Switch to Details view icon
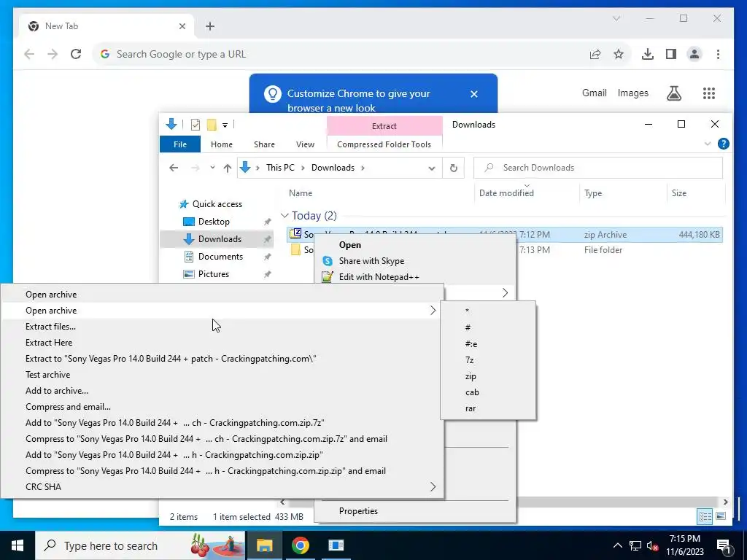Viewport: 747px width, 560px height. (x=705, y=517)
